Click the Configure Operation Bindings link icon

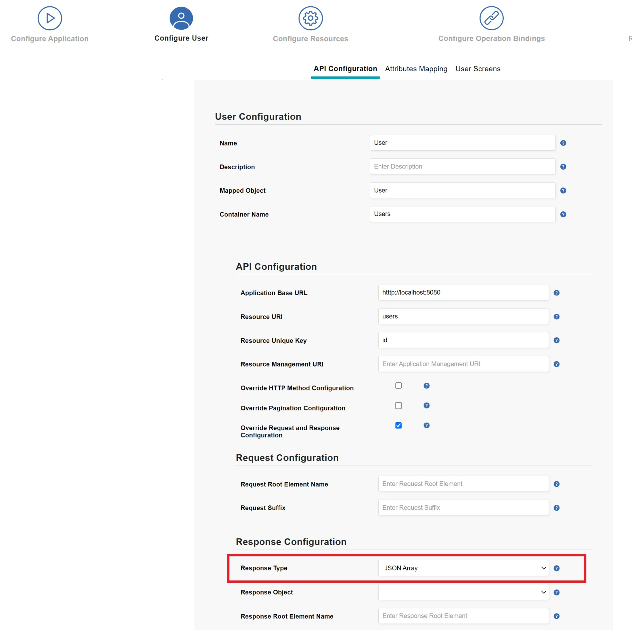click(491, 18)
